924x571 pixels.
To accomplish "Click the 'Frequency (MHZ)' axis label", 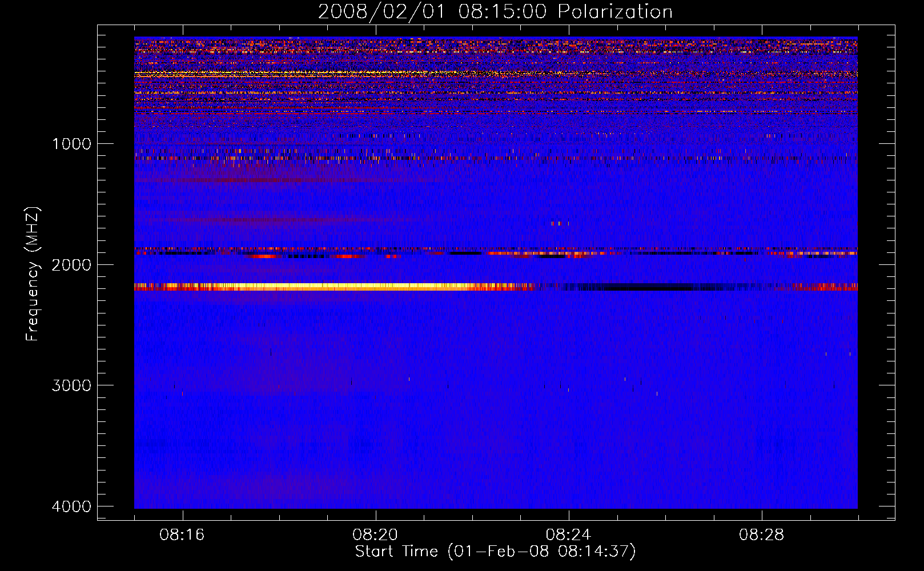I will pos(33,274).
